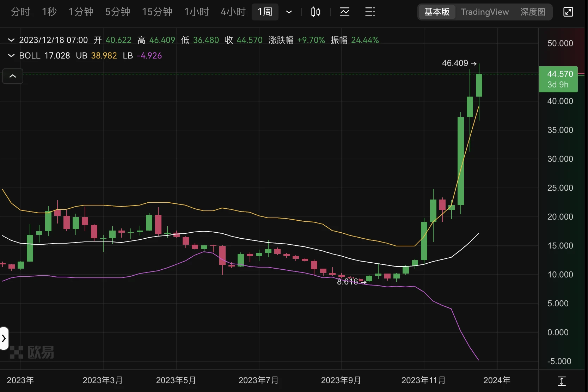Collapse the BOLL indicator row chevron
Screen dimensions: 588x392
[x=11, y=56]
